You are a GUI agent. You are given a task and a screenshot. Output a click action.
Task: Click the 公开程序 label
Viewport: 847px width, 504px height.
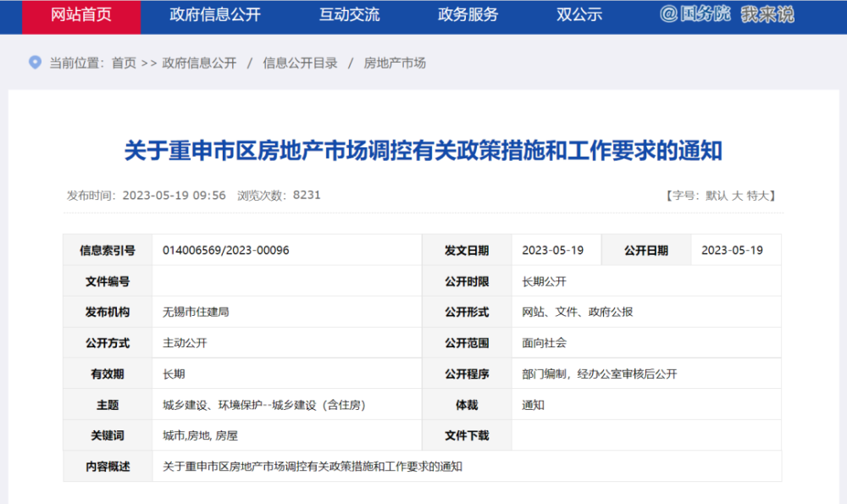coord(467,374)
